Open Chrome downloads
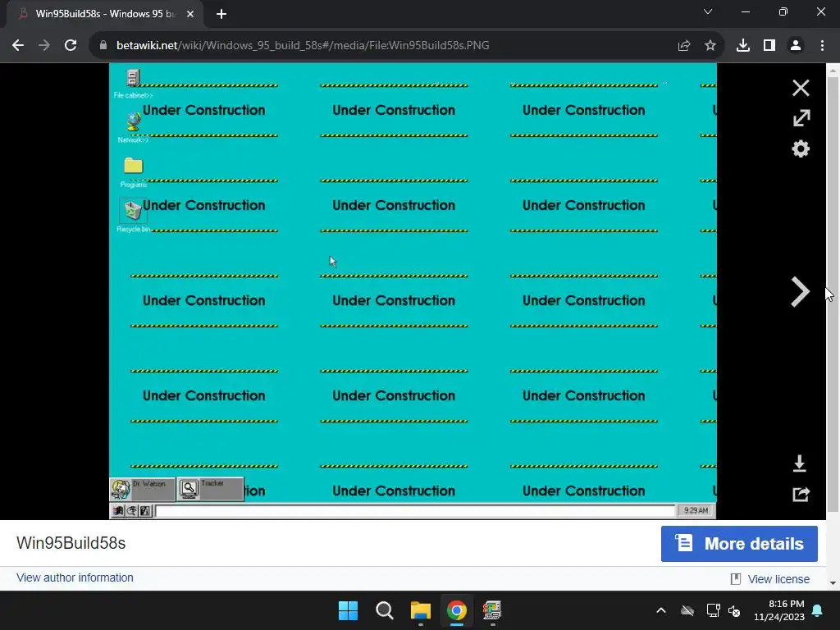This screenshot has width=840, height=630. (743, 46)
